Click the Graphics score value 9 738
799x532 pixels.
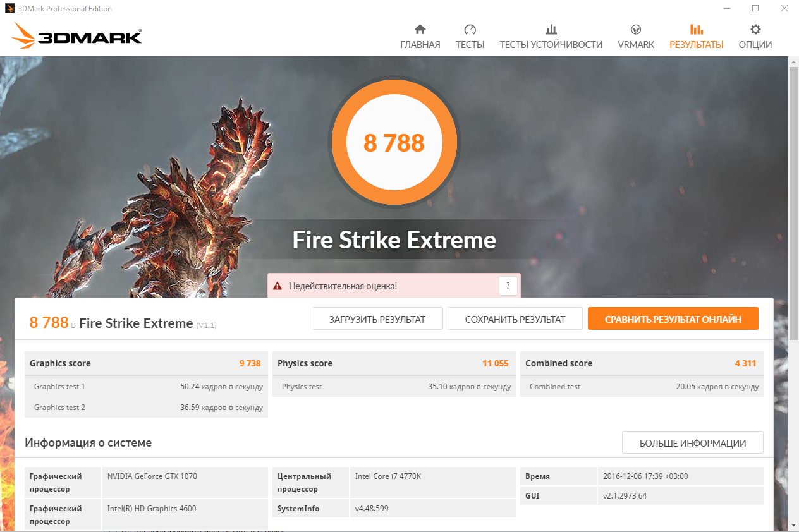point(250,363)
